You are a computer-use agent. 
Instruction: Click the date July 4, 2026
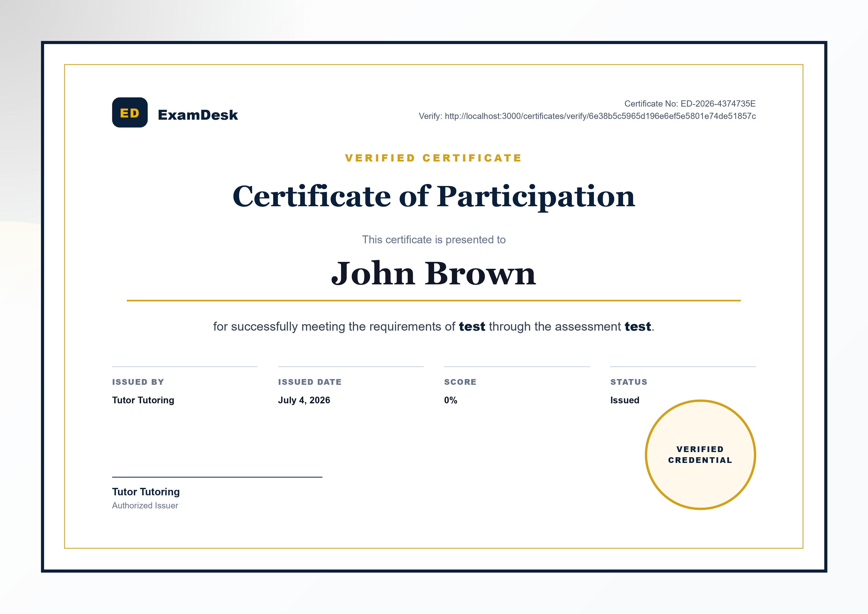click(x=304, y=400)
